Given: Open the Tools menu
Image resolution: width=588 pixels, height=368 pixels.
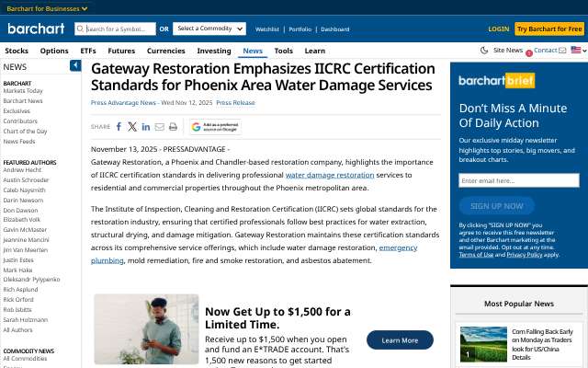Looking at the screenshot, I should 284,51.
